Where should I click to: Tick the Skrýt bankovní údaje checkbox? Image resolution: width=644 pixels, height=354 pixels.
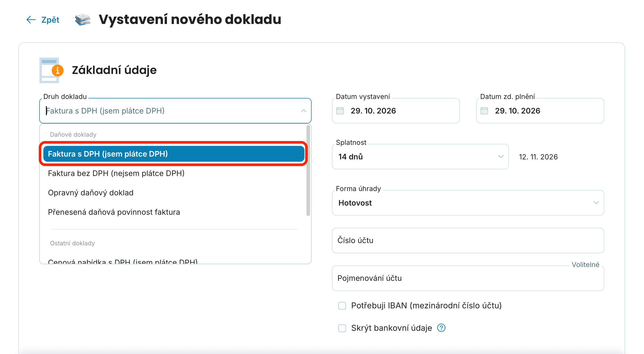[x=342, y=328]
